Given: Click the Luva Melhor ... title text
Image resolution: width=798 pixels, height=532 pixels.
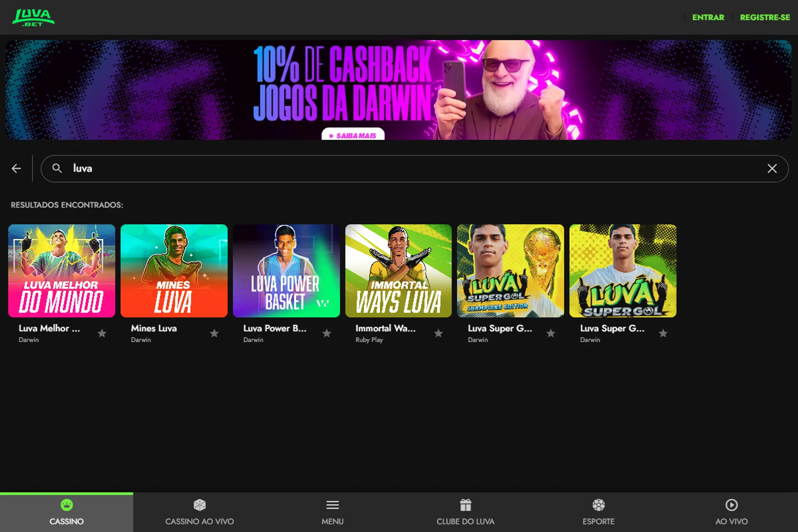Looking at the screenshot, I should (49, 328).
